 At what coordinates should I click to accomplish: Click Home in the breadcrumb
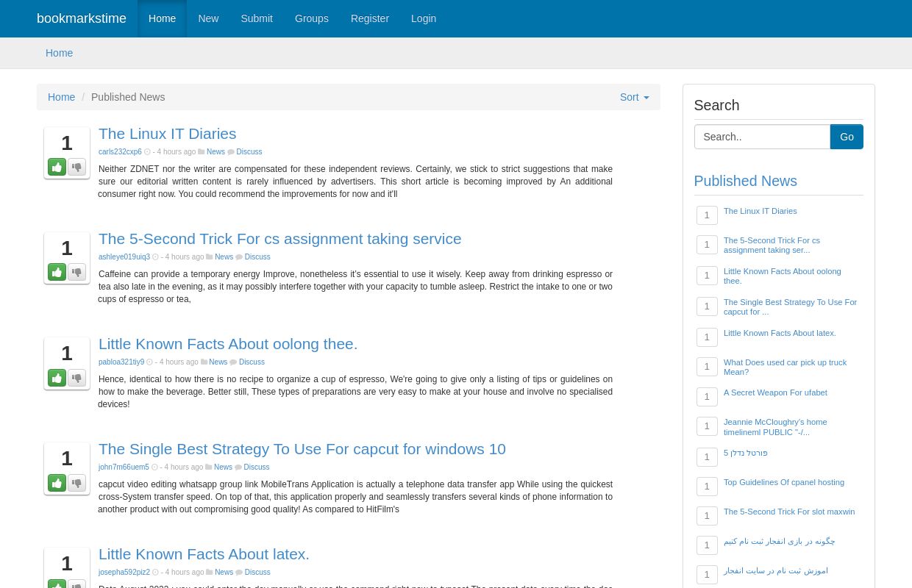(x=62, y=97)
